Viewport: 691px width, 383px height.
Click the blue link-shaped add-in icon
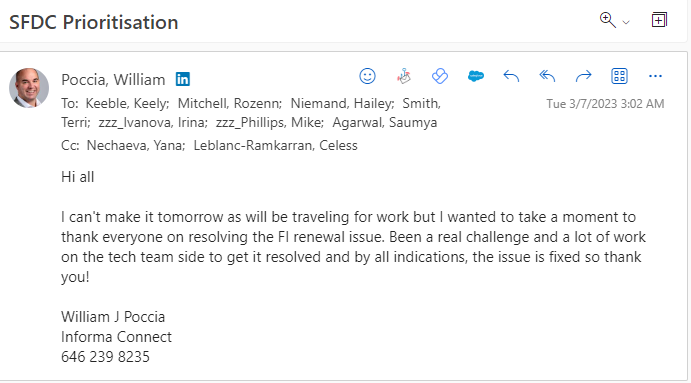440,76
